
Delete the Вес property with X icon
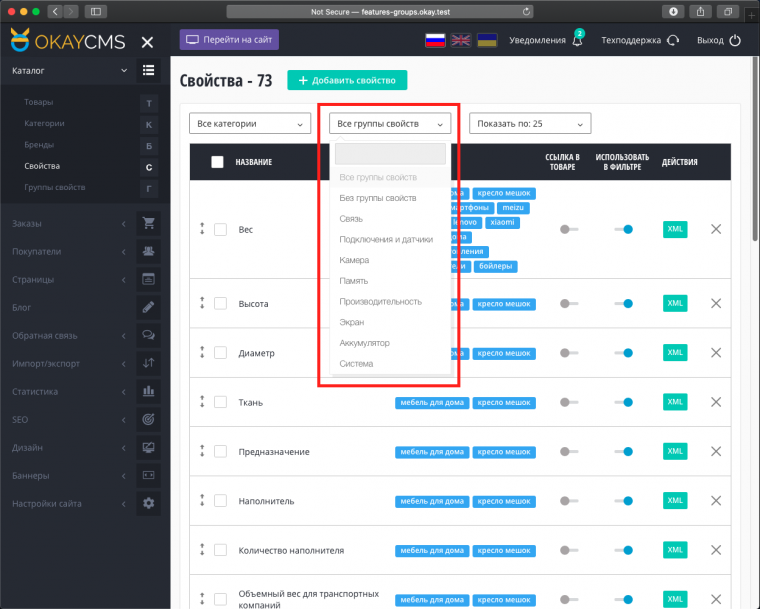(716, 229)
